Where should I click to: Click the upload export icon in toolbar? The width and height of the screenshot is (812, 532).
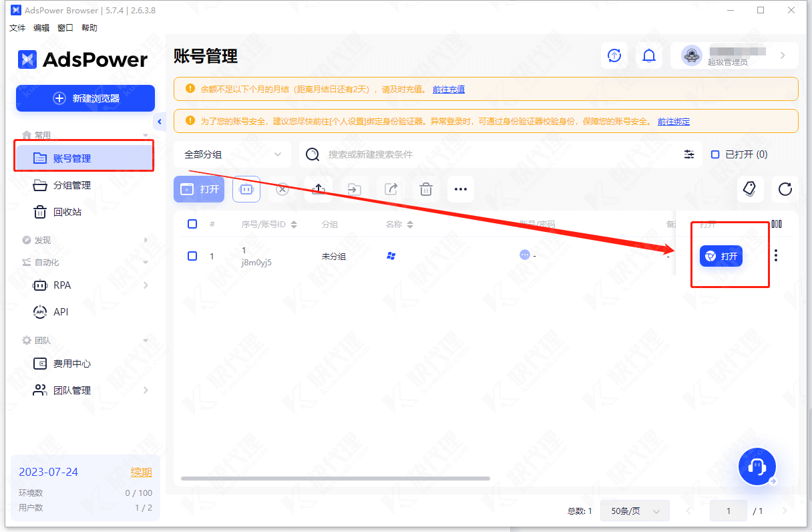point(319,189)
